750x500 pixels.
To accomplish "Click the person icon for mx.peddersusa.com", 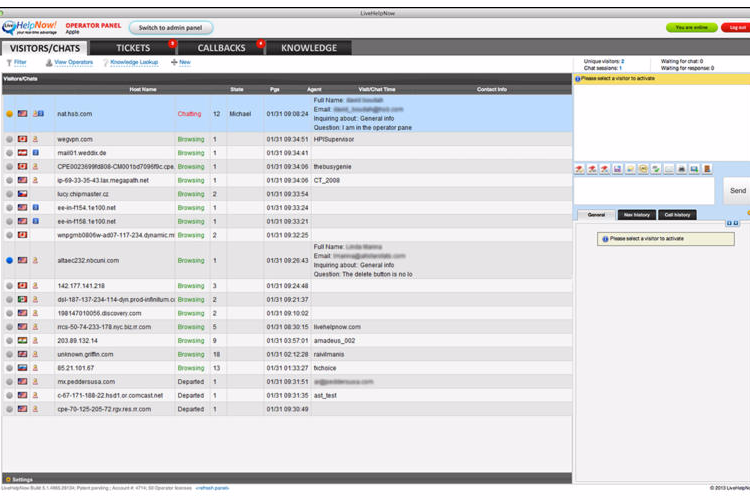I will (x=35, y=381).
